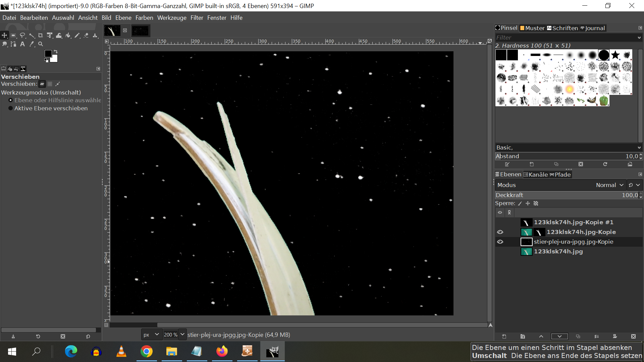Select the Text tool
Viewport: 644px width, 362px height.
[x=22, y=44]
